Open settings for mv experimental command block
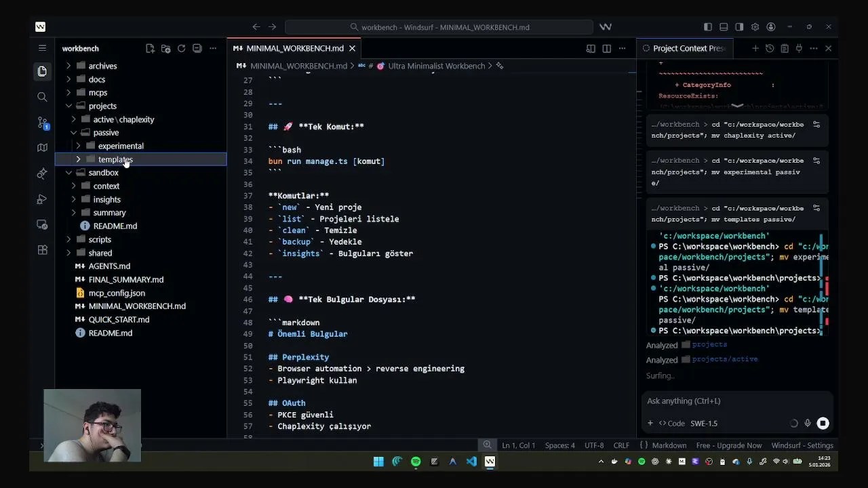868x488 pixels. tap(816, 161)
